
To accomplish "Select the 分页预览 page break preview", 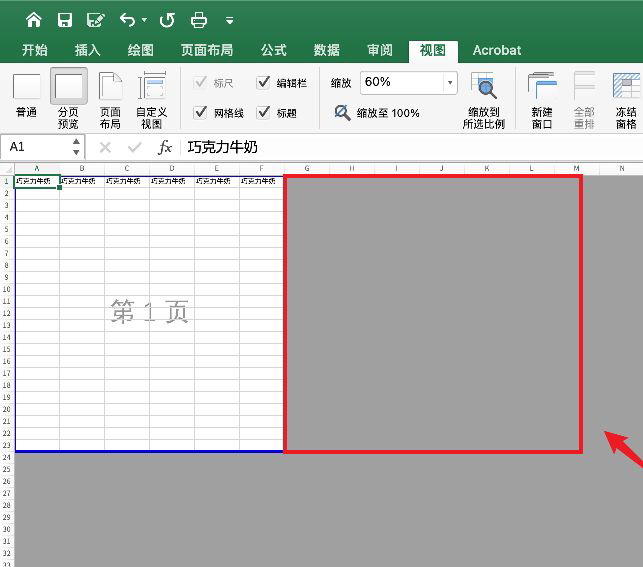I will (x=68, y=98).
